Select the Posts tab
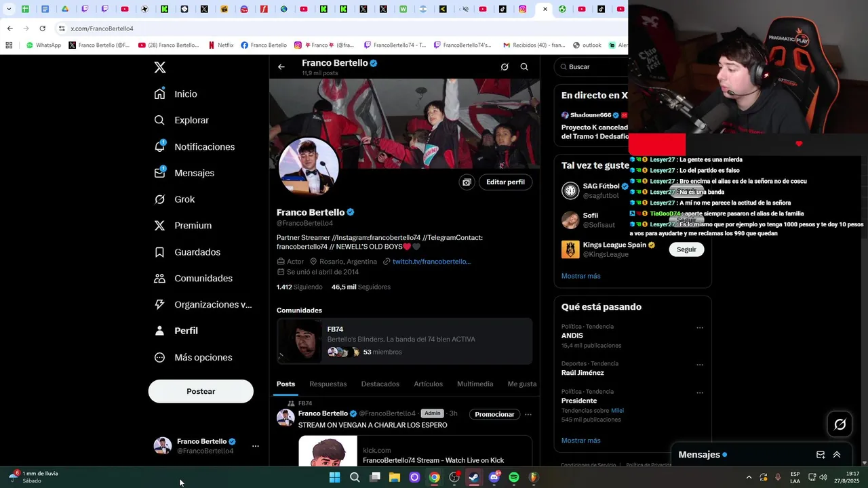868x488 pixels. 285,384
